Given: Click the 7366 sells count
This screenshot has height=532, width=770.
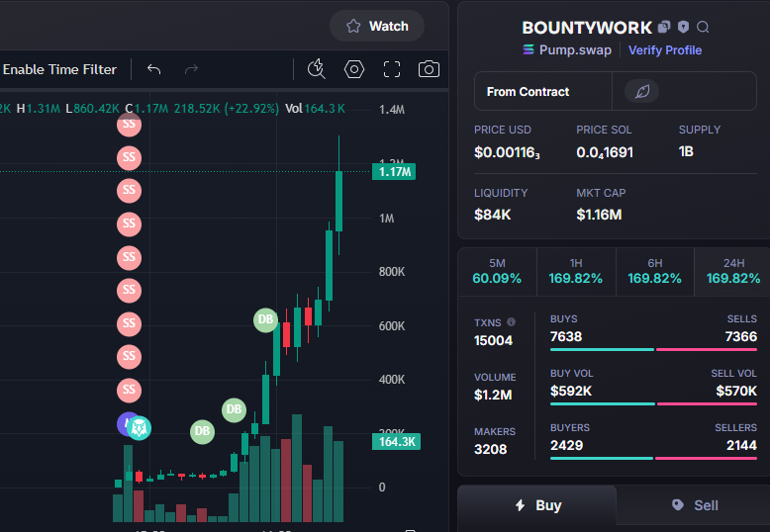Looking at the screenshot, I should (741, 336).
